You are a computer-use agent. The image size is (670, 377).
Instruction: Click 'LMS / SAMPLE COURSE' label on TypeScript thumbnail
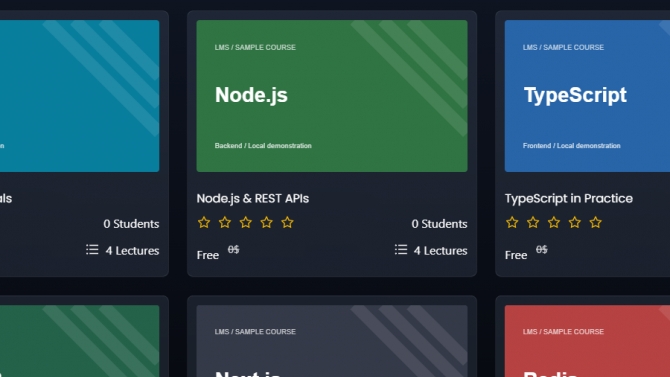click(563, 47)
